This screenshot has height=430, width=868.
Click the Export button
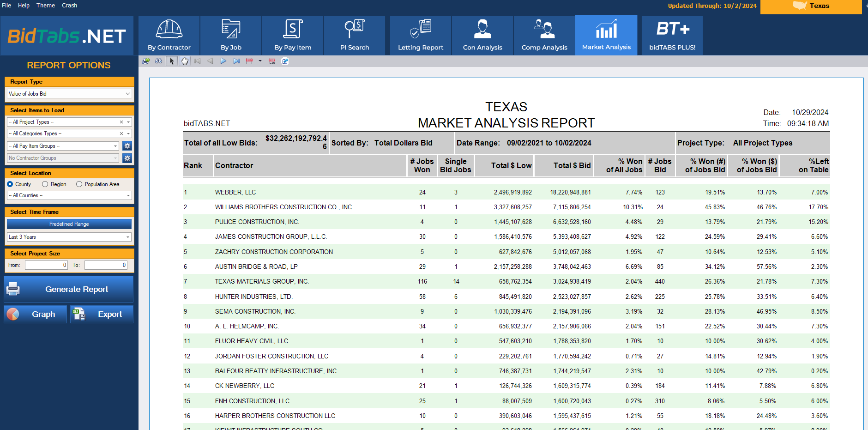102,314
